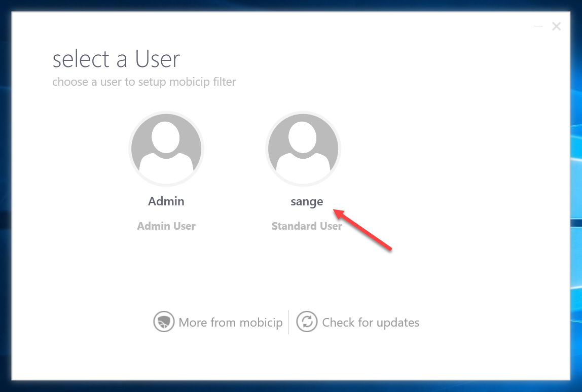Click the mobicip shield logo icon
This screenshot has height=392, width=582.
pyautogui.click(x=164, y=322)
